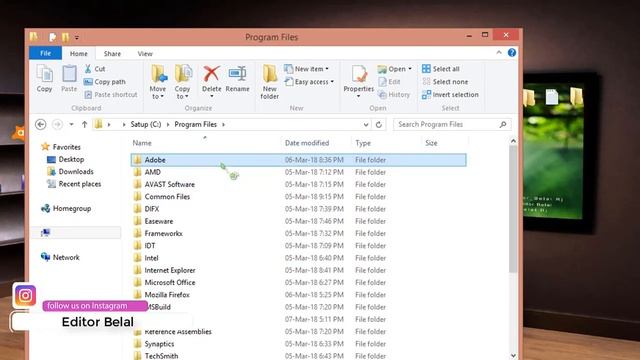Click the red Delete icon
640x360 pixels.
click(x=211, y=74)
